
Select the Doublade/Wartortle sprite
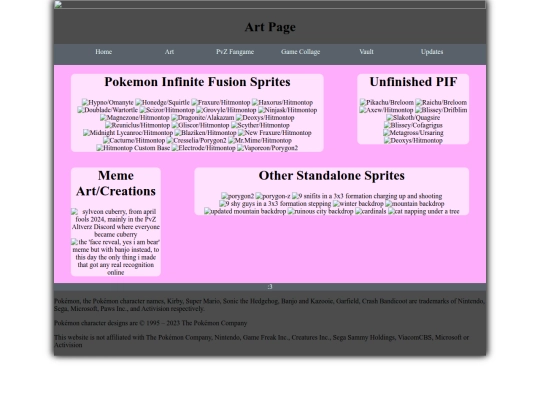(x=108, y=110)
